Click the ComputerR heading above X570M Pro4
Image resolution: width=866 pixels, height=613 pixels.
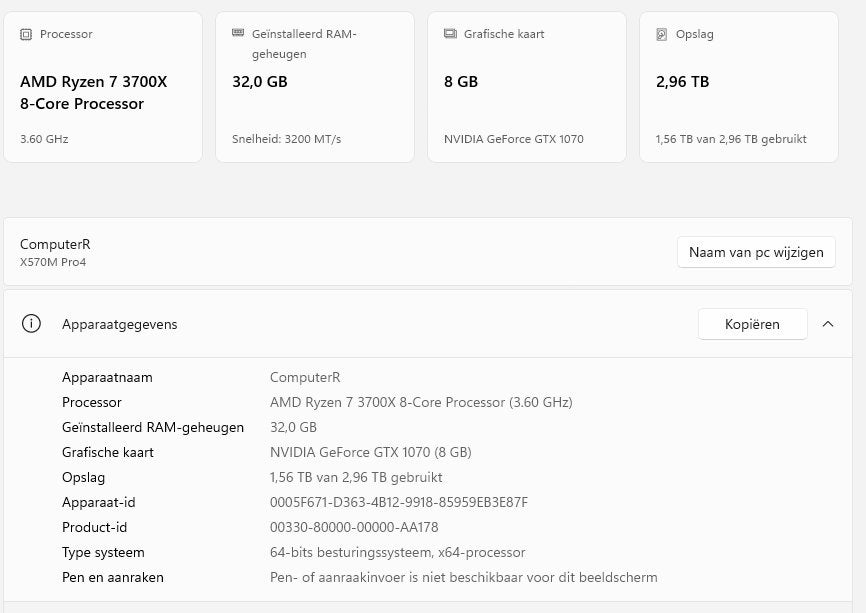pos(55,244)
